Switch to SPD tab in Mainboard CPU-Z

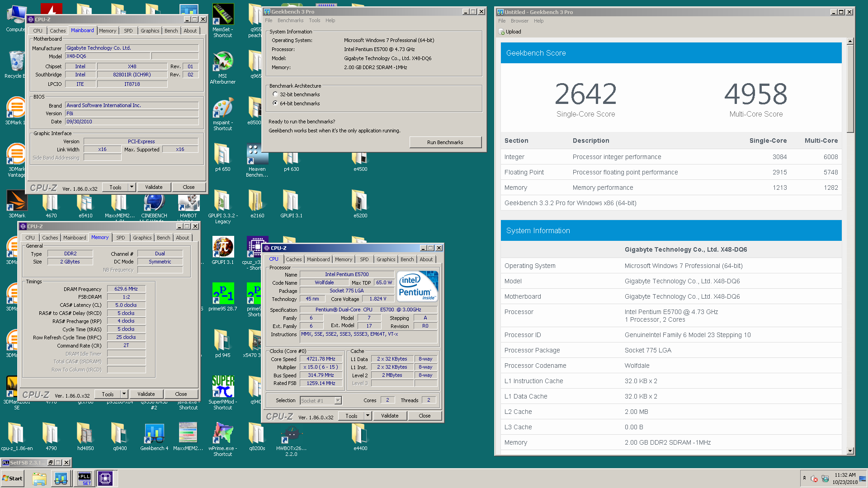pos(128,31)
